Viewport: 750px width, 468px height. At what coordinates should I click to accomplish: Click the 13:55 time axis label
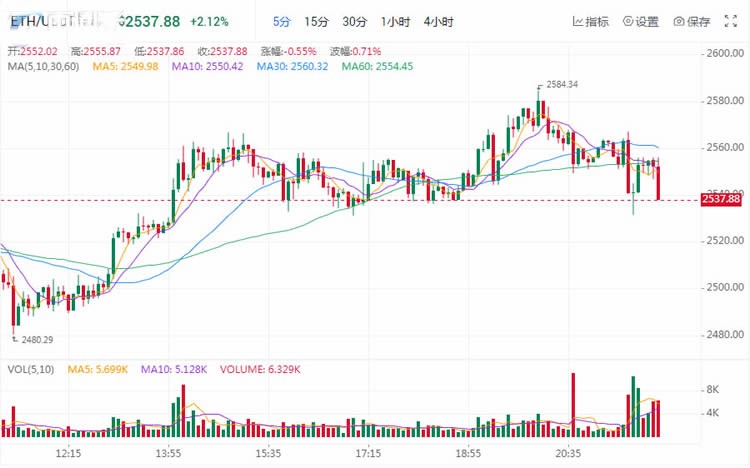pyautogui.click(x=168, y=453)
